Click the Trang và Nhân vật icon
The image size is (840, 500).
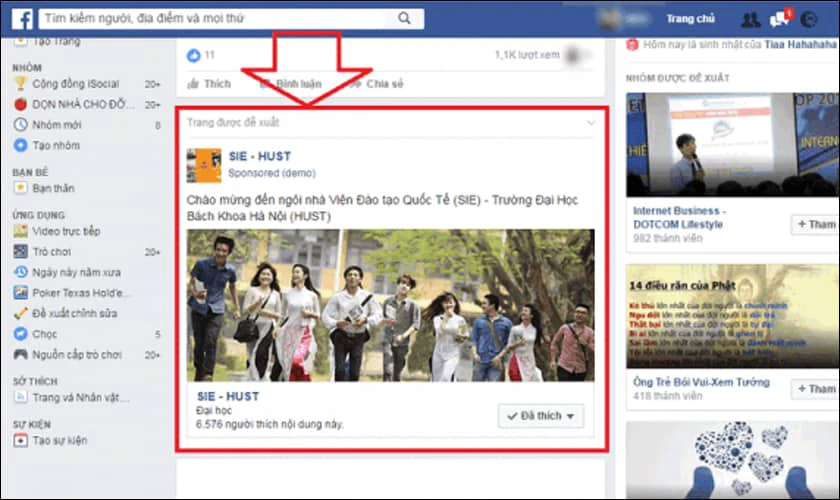point(20,397)
